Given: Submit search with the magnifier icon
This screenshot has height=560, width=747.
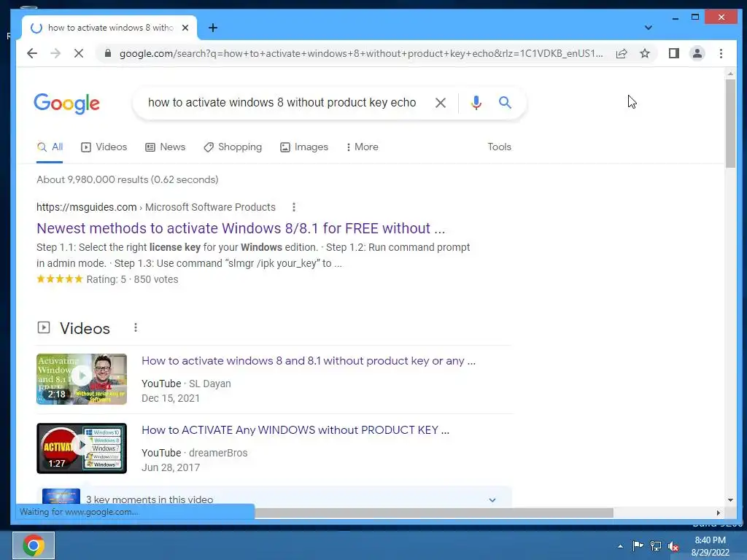Looking at the screenshot, I should 505,102.
